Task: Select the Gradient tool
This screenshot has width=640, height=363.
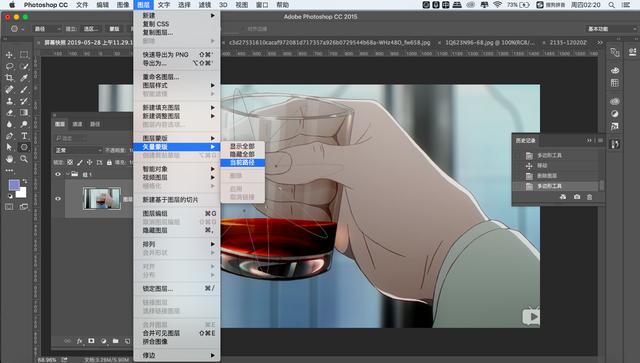Action: (24, 112)
